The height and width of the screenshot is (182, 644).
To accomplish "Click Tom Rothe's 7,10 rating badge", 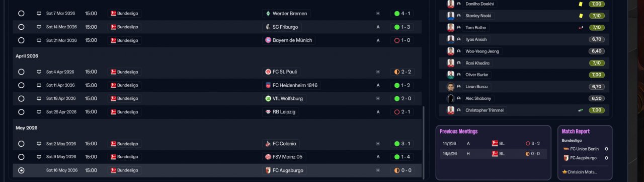I will pyautogui.click(x=597, y=27).
